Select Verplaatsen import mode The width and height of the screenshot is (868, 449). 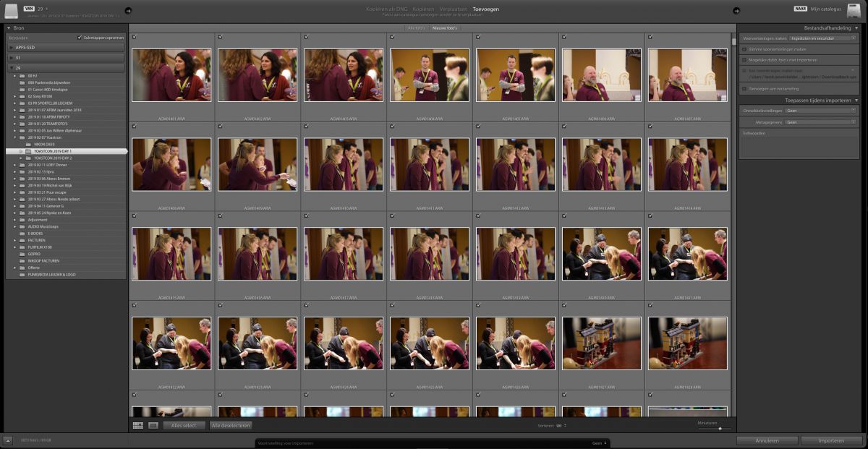454,9
